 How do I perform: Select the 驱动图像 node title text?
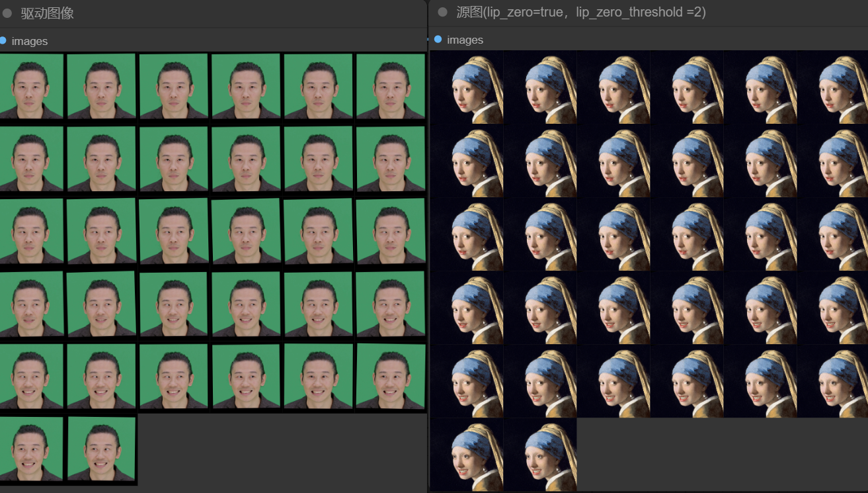(x=47, y=13)
